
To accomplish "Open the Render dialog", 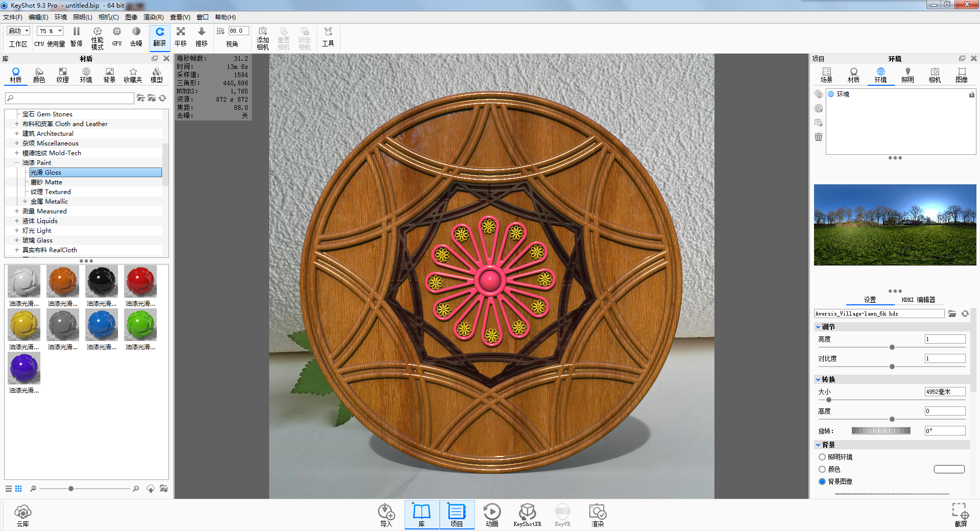I will (597, 514).
